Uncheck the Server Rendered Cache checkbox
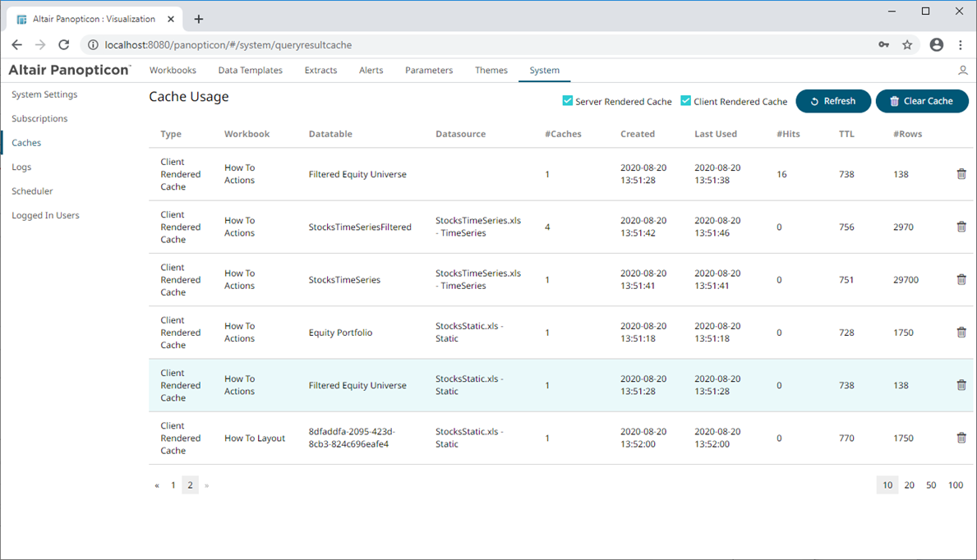 pyautogui.click(x=567, y=101)
